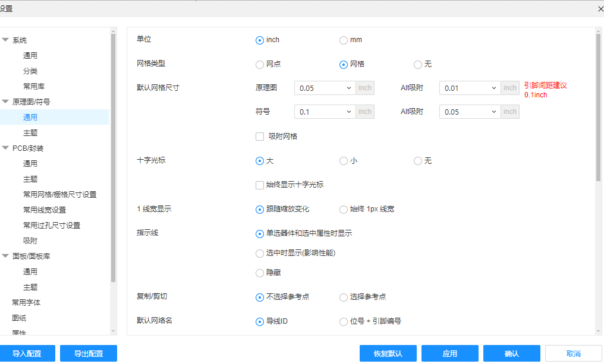The height and width of the screenshot is (364, 604).
Task: Set crosshair cursor to 小
Action: tap(344, 161)
